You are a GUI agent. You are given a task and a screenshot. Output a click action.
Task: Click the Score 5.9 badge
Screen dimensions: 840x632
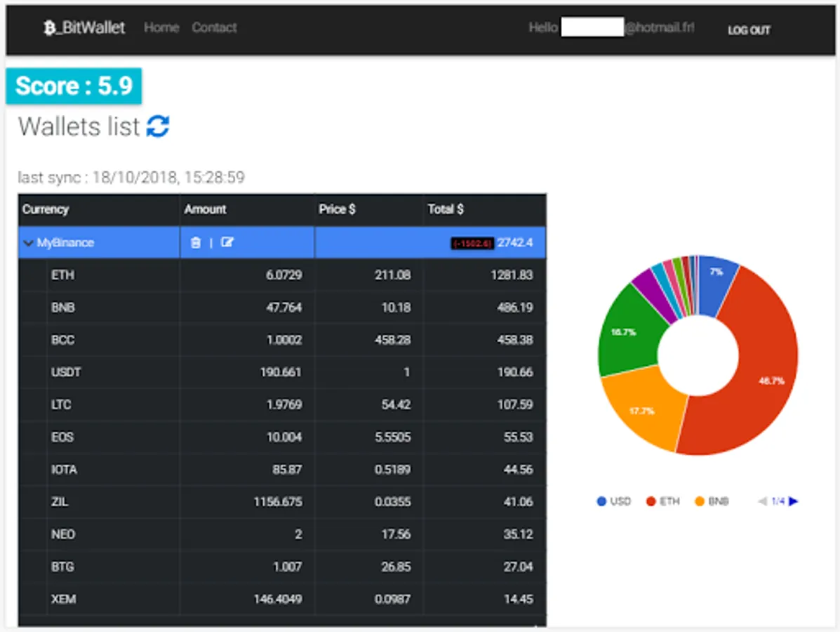point(74,86)
